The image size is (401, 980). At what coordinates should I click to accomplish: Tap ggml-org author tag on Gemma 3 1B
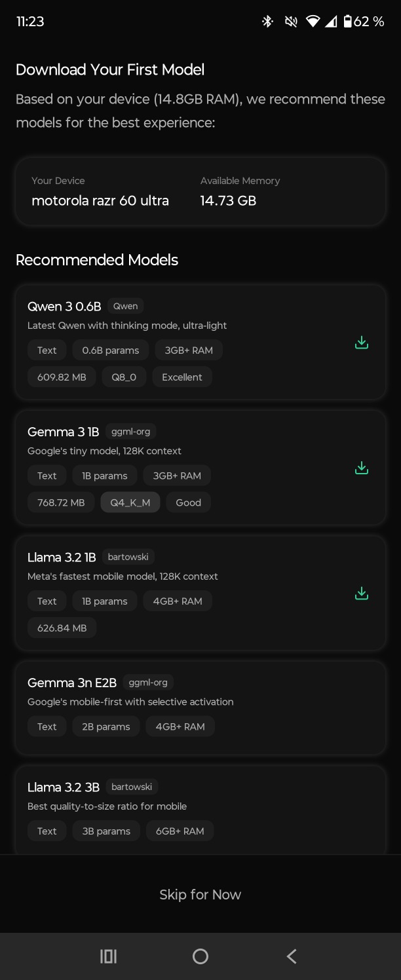point(130,432)
